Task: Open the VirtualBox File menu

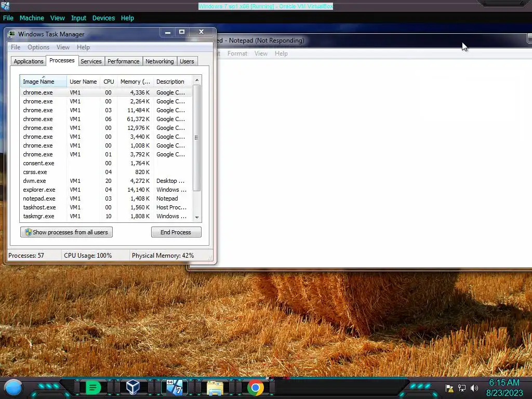Action: coord(8,18)
